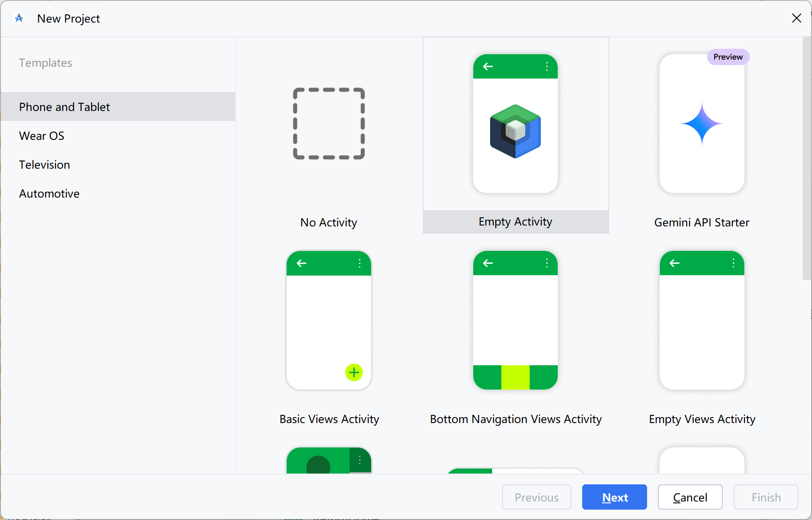Select the partially visible drawer template thumbnail
The width and height of the screenshot is (812, 520).
329,460
